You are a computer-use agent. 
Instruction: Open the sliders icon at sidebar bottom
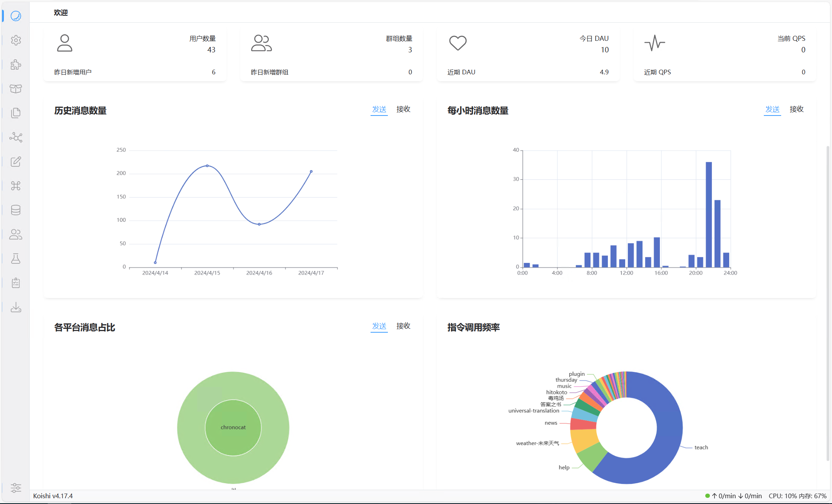[16, 488]
